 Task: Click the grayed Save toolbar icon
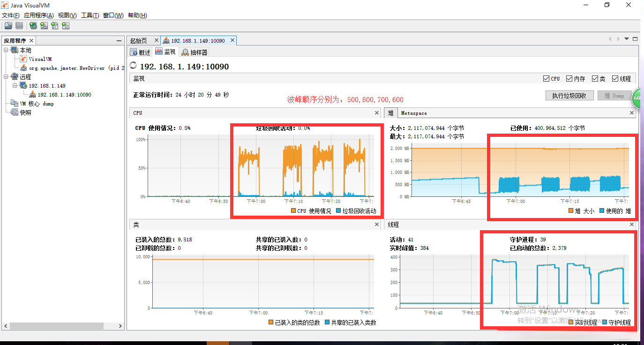pyautogui.click(x=19, y=26)
